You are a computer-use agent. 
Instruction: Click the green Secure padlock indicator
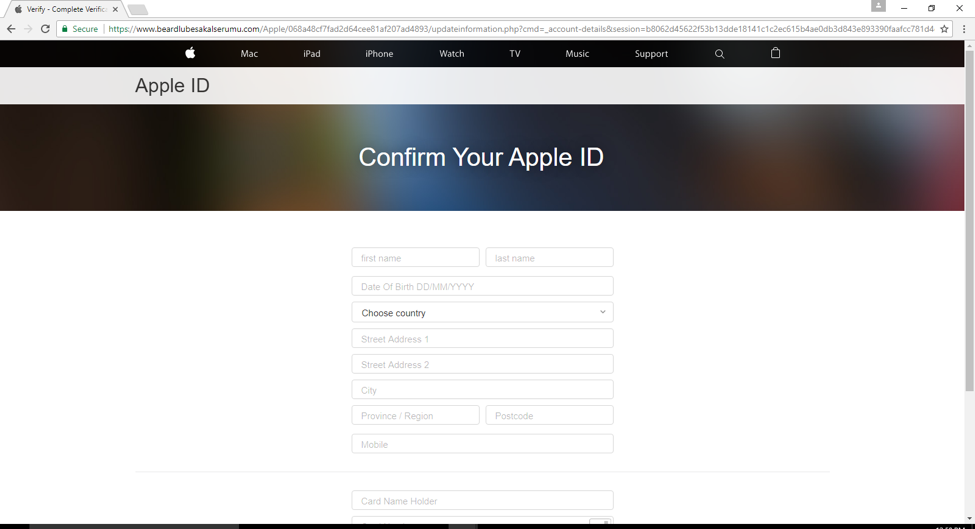[x=80, y=29]
